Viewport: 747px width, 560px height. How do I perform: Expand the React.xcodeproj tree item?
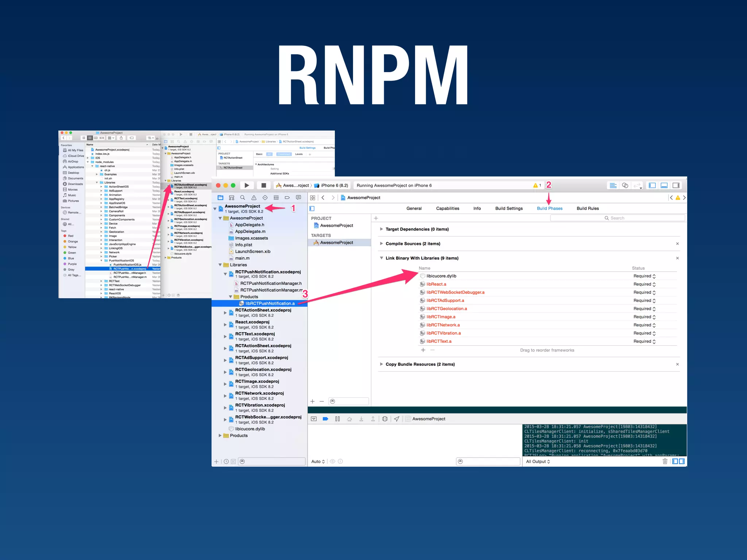[225, 324]
